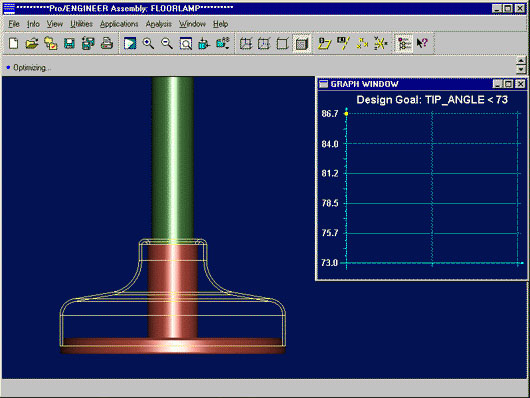This screenshot has height=398, width=530.
Task: Click the new file icon
Action: coord(14,43)
